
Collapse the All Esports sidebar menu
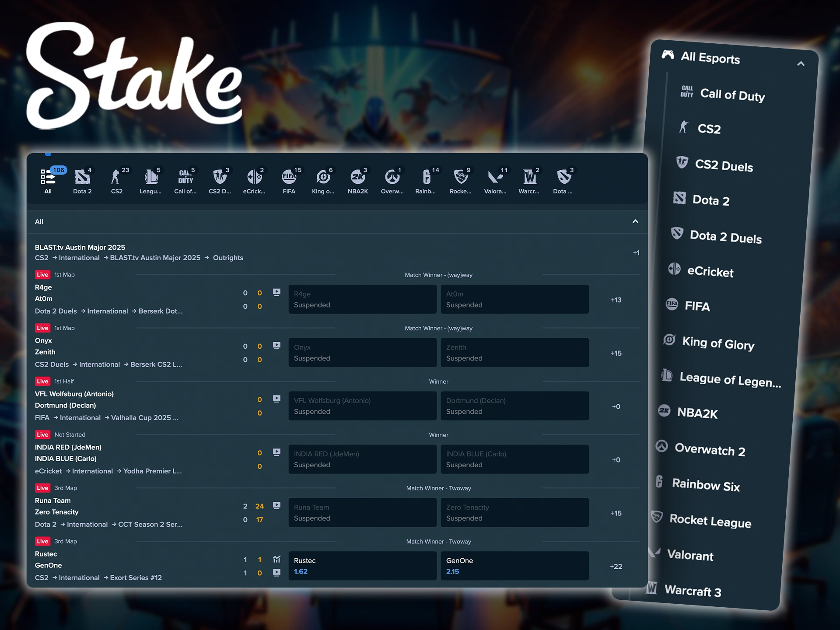(801, 64)
